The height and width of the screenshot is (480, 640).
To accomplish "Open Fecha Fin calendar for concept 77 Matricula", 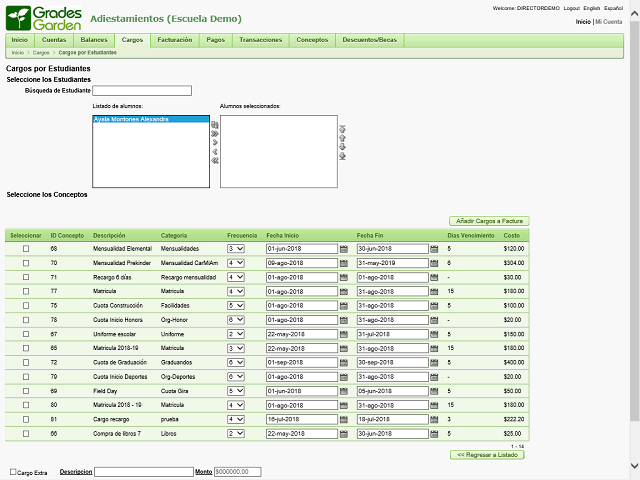I will 434,291.
